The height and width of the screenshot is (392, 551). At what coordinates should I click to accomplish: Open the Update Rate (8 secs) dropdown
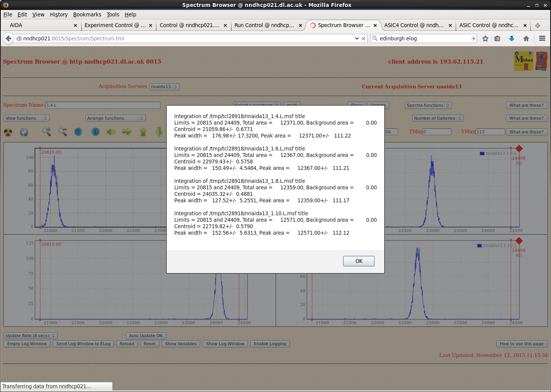[x=31, y=336]
